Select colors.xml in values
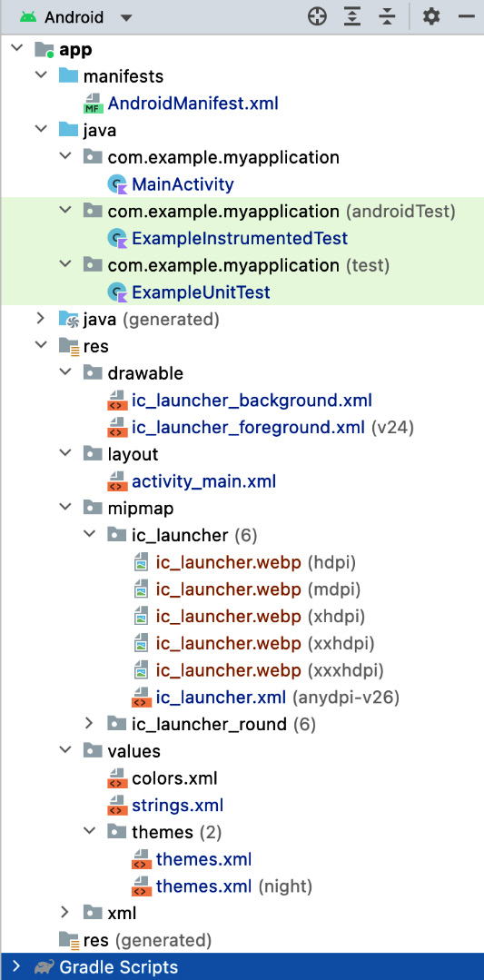484x980 pixels. (x=174, y=778)
